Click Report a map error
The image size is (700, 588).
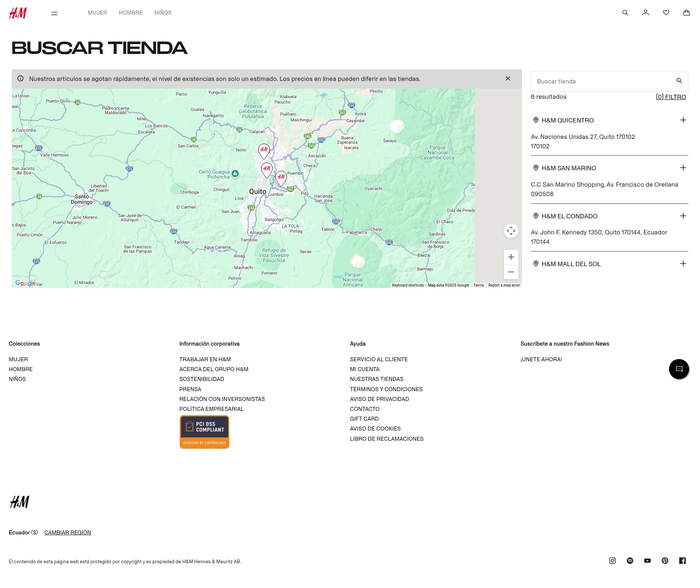[504, 285]
